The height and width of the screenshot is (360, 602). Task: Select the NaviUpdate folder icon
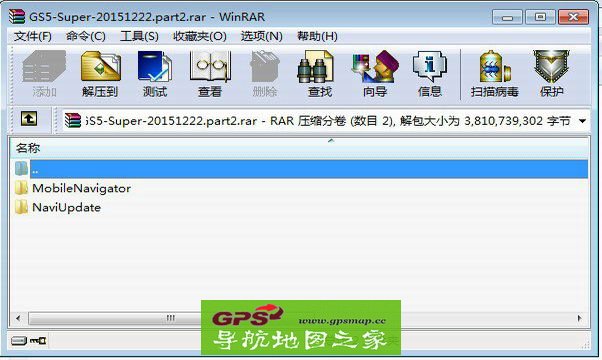21,207
